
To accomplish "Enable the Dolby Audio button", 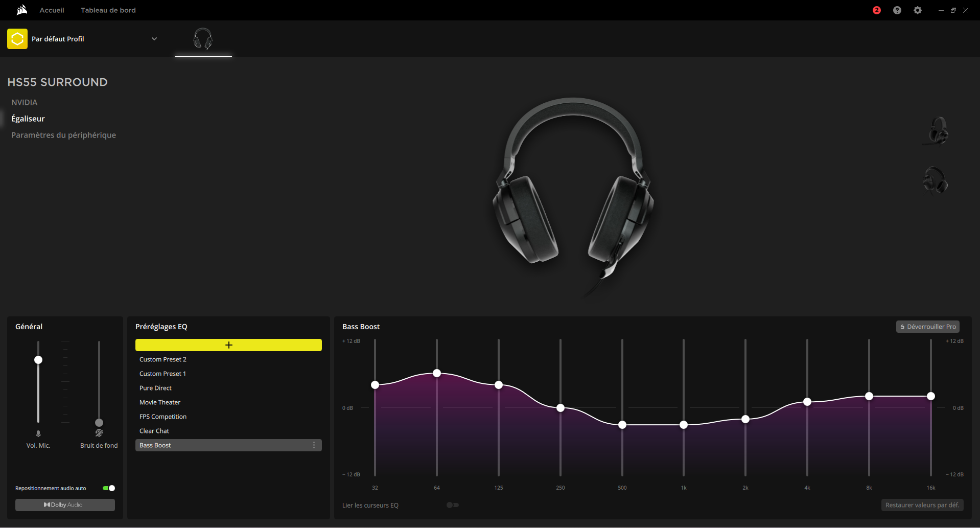I will tap(65, 505).
